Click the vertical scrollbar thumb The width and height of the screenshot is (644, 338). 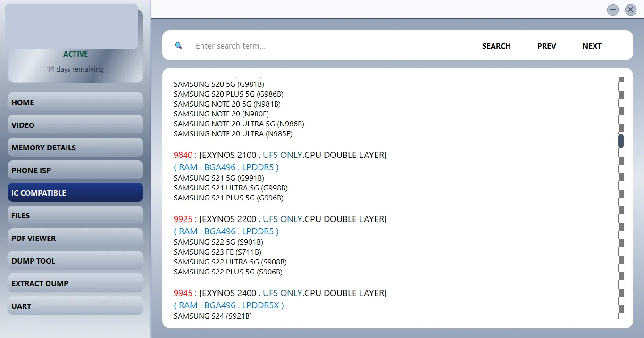(x=621, y=140)
